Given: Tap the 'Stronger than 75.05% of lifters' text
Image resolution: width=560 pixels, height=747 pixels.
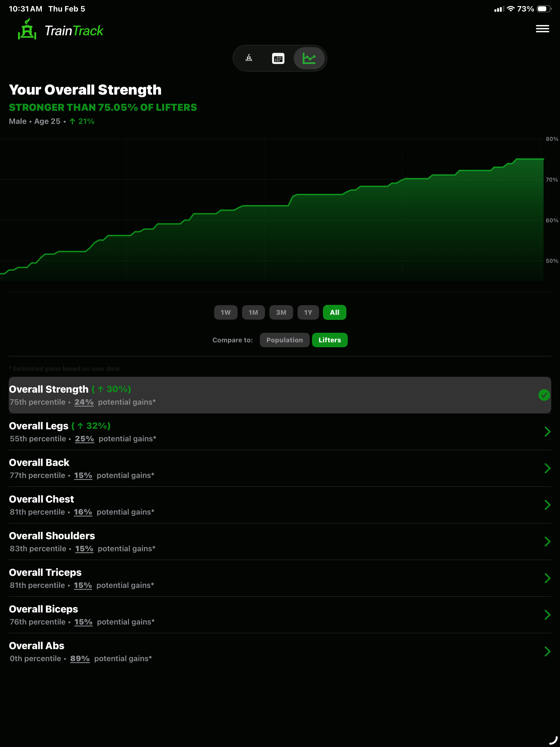Looking at the screenshot, I should pos(103,107).
